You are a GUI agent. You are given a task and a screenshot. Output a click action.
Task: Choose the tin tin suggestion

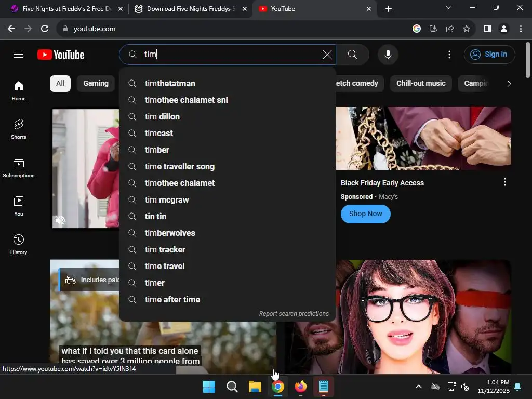pos(228,217)
